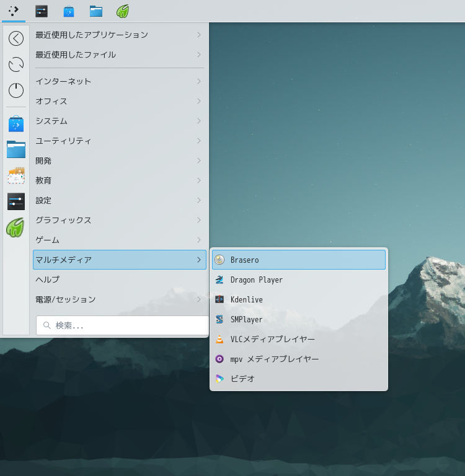Open the Discover shopping bag favorite in the sidebar
Screen dimensions: 465x476
(x=16, y=124)
